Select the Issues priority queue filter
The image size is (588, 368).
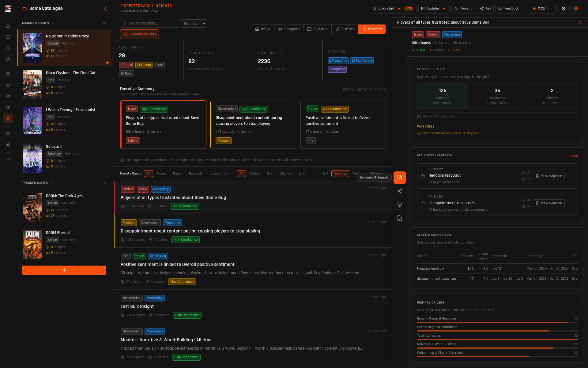pos(161,174)
